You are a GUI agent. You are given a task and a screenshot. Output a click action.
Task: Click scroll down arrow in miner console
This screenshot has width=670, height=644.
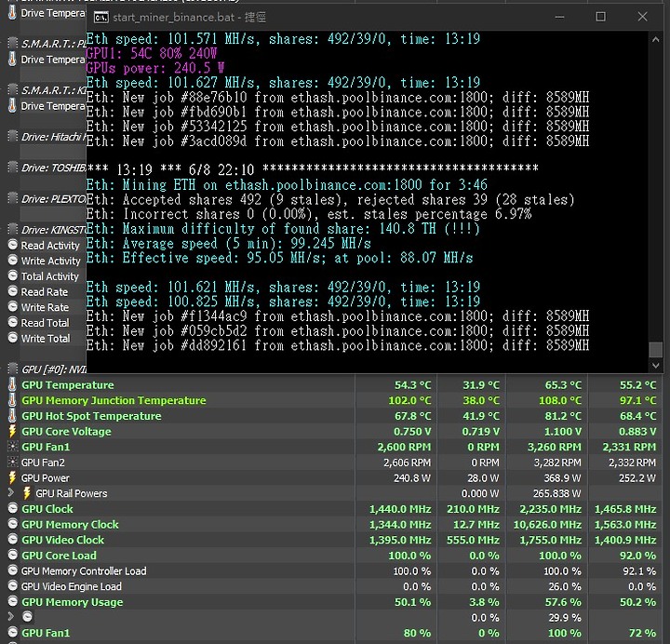click(655, 366)
